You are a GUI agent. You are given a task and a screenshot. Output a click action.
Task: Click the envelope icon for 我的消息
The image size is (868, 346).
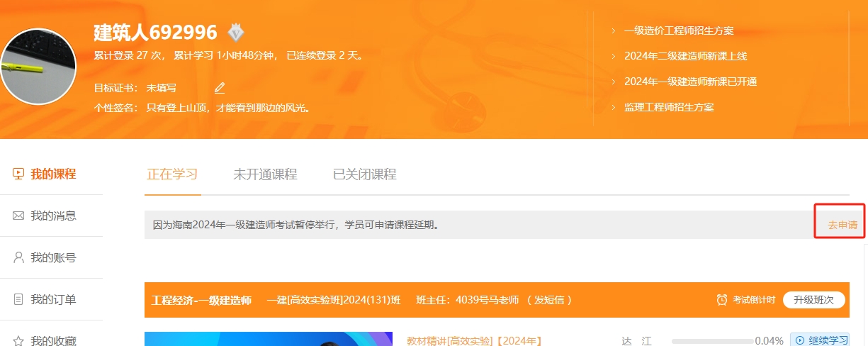pos(18,216)
